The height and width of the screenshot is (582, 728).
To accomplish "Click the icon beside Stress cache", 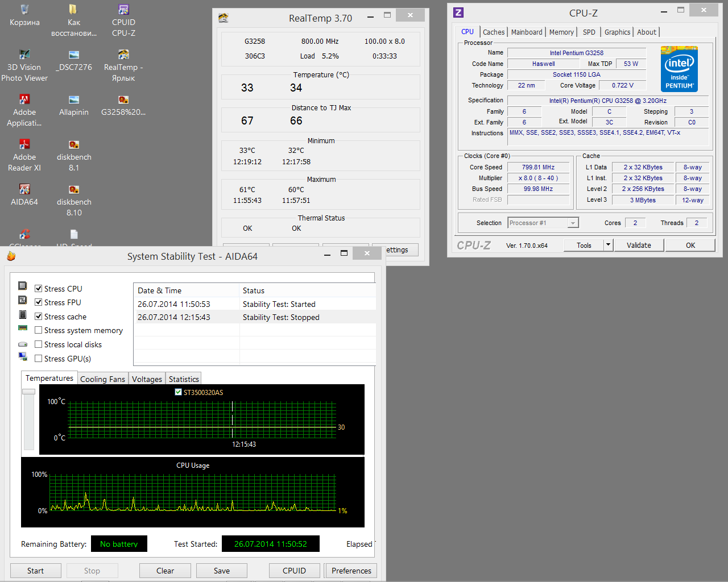I will point(23,314).
